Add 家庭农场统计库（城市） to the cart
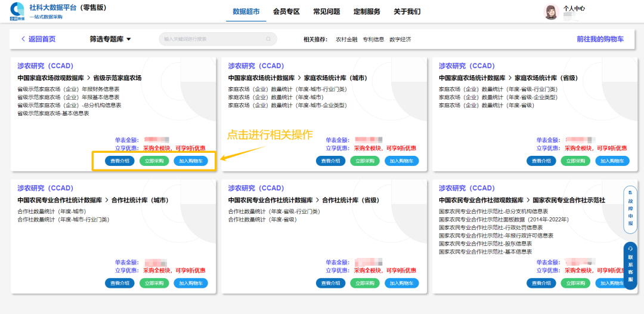644x314 pixels. coord(402,161)
